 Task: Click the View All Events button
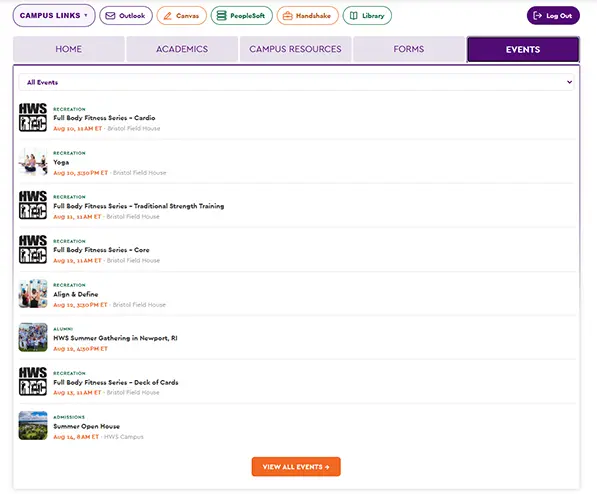tap(296, 467)
